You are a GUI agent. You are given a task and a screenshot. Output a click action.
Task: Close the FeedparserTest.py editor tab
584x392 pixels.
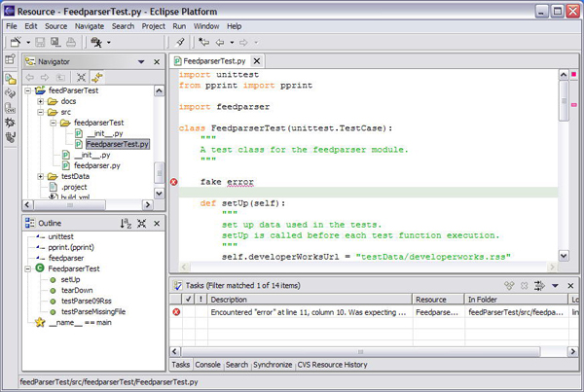[x=257, y=61]
